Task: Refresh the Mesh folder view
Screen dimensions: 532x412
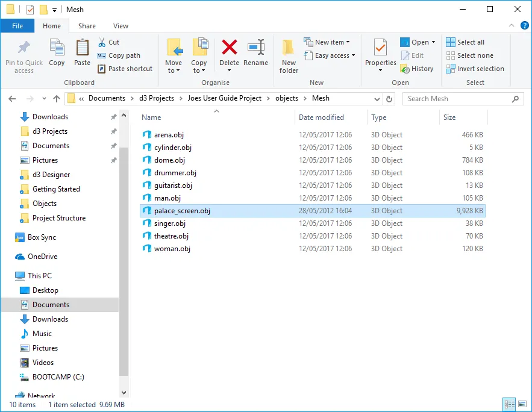Action: tap(389, 99)
